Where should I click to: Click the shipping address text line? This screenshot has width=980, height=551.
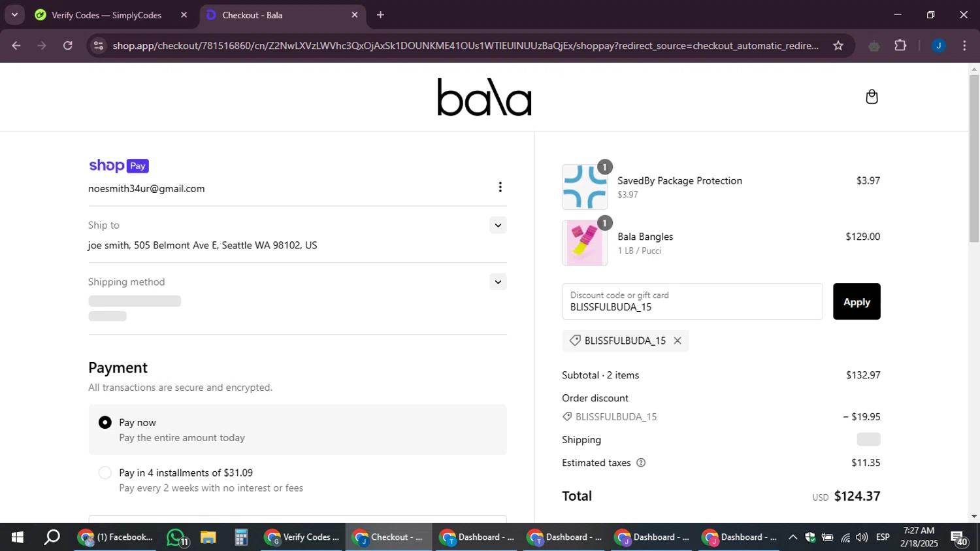point(203,246)
